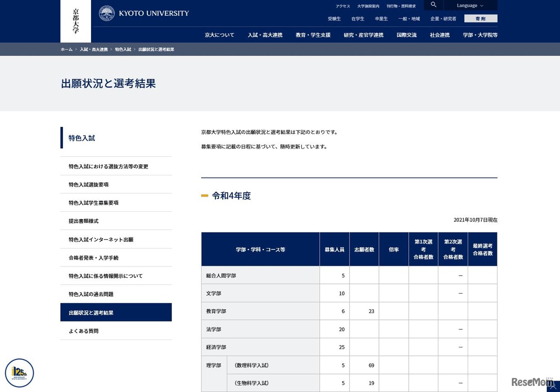
Task: Navigate to ホーム via breadcrumb
Action: (66, 49)
